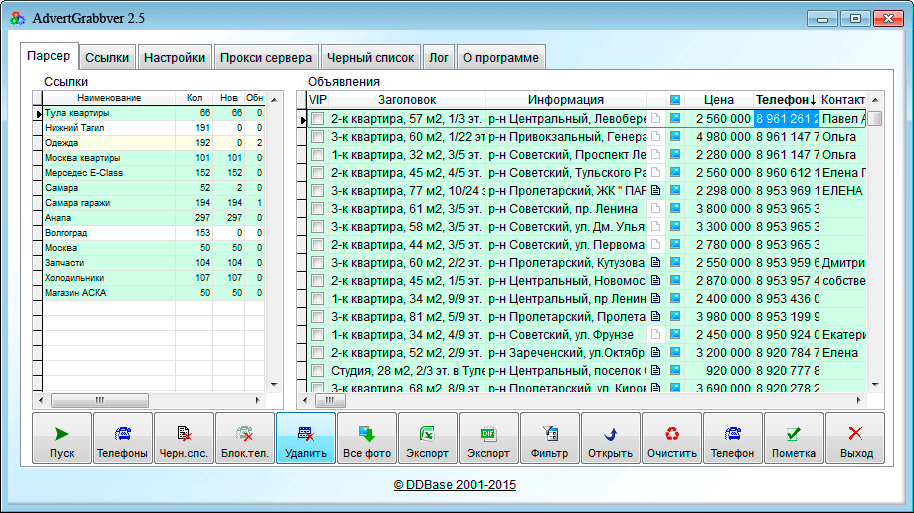This screenshot has height=513, width=914.
Task: Open document icon in 2 298 000 row
Action: (x=656, y=191)
